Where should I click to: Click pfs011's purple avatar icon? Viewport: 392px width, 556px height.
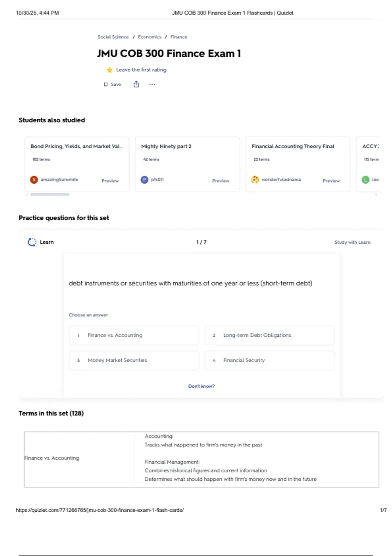(144, 180)
